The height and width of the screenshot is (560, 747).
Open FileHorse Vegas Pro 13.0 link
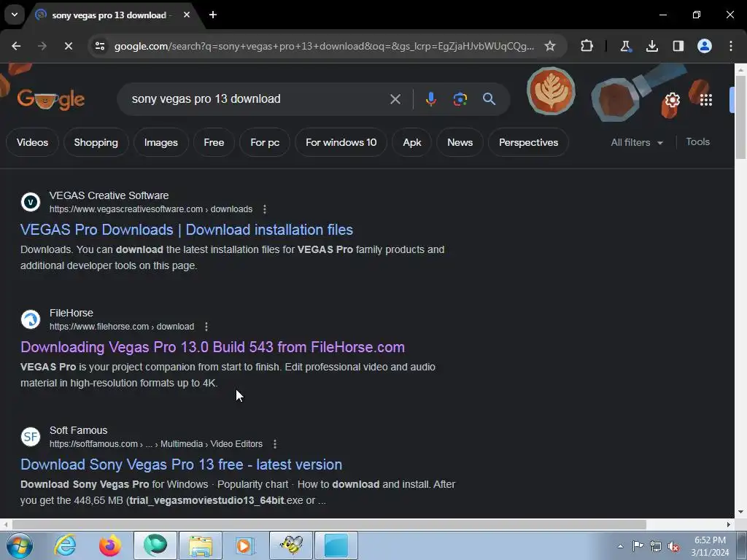[212, 347]
